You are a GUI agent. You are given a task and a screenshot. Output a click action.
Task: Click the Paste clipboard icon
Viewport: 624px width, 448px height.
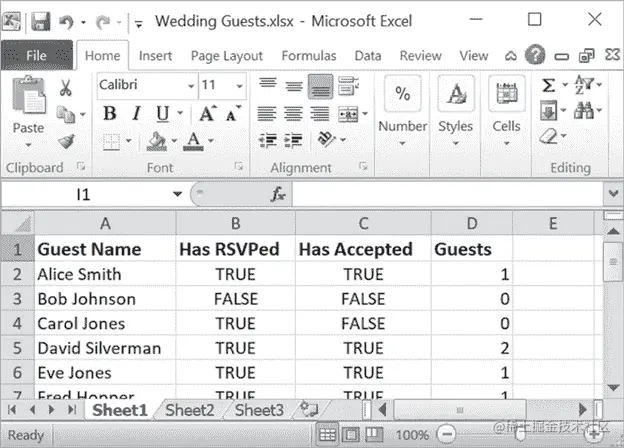(x=29, y=94)
